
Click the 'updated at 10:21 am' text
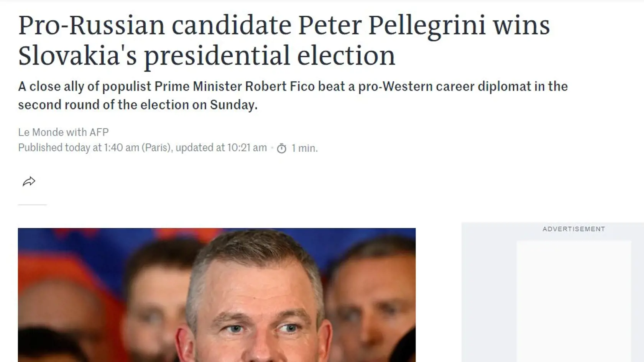coord(221,147)
